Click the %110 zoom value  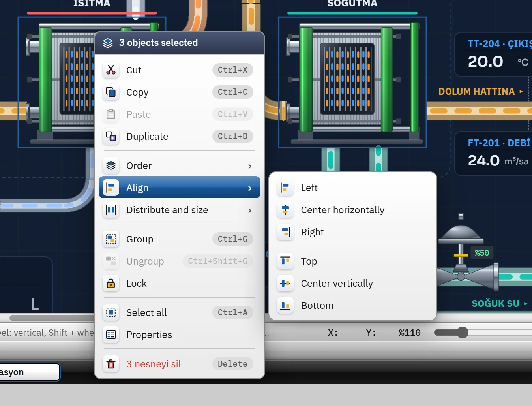[410, 333]
